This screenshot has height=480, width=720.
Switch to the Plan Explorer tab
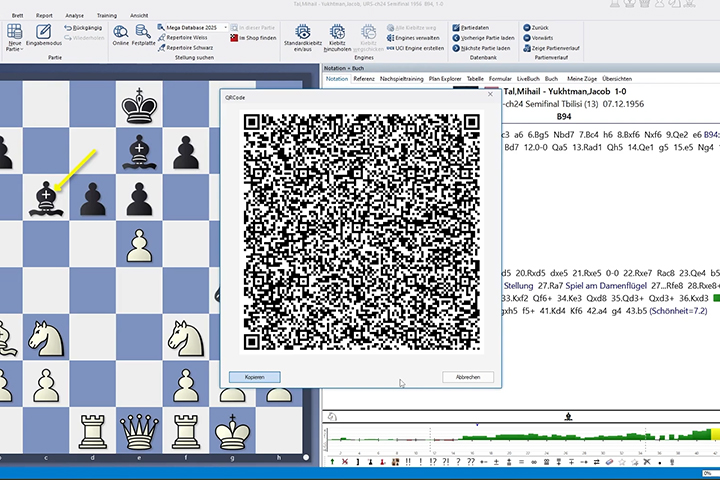pos(444,79)
